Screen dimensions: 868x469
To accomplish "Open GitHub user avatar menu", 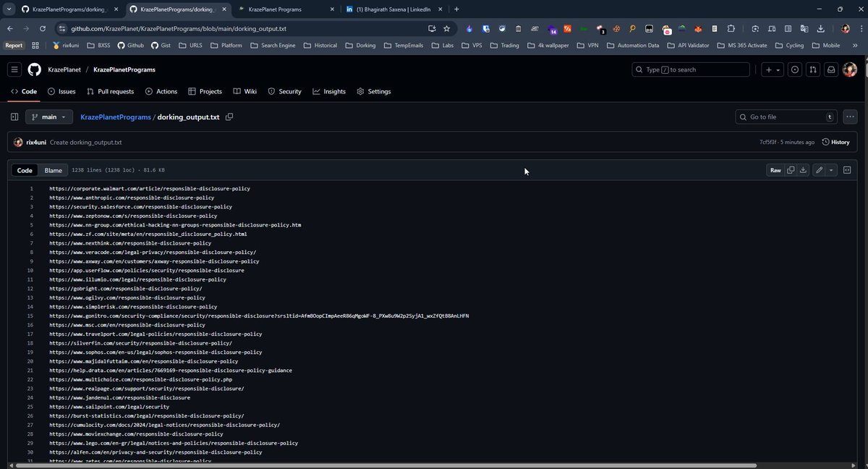I will click(850, 69).
